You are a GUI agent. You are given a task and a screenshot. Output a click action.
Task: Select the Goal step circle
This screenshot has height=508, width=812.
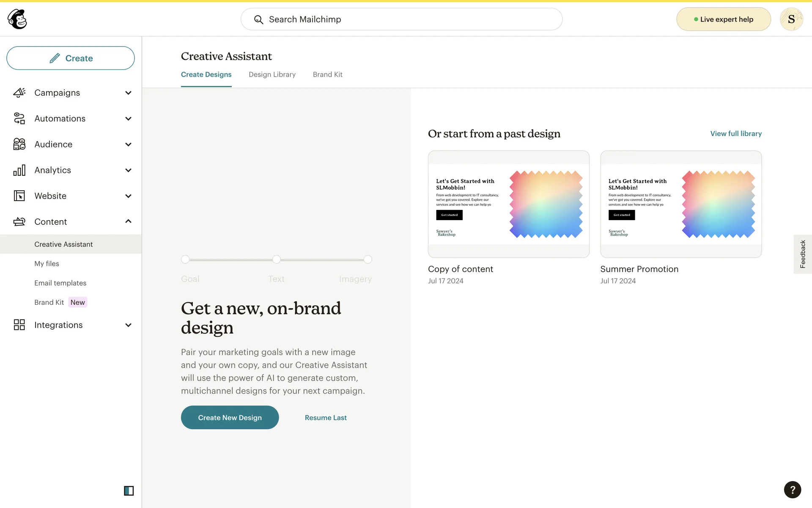(x=185, y=260)
